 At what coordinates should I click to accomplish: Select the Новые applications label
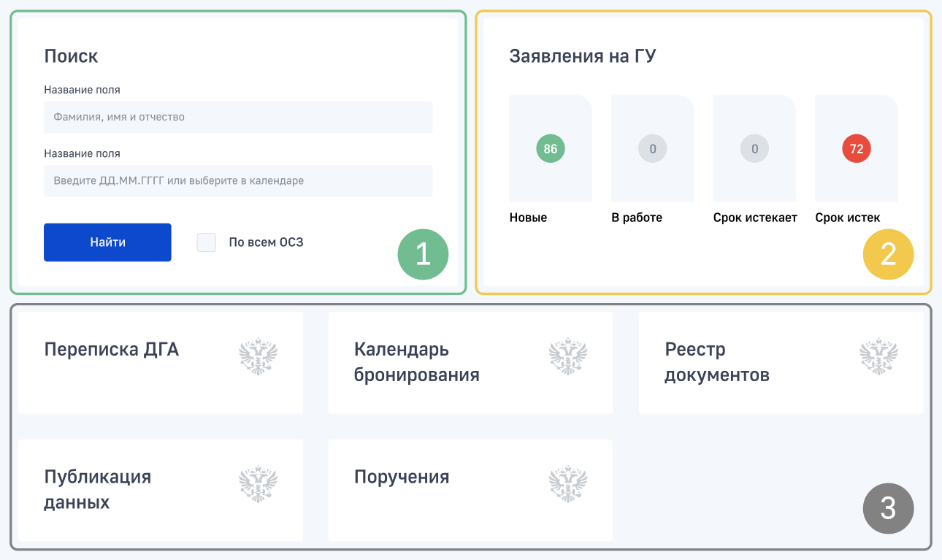click(528, 218)
